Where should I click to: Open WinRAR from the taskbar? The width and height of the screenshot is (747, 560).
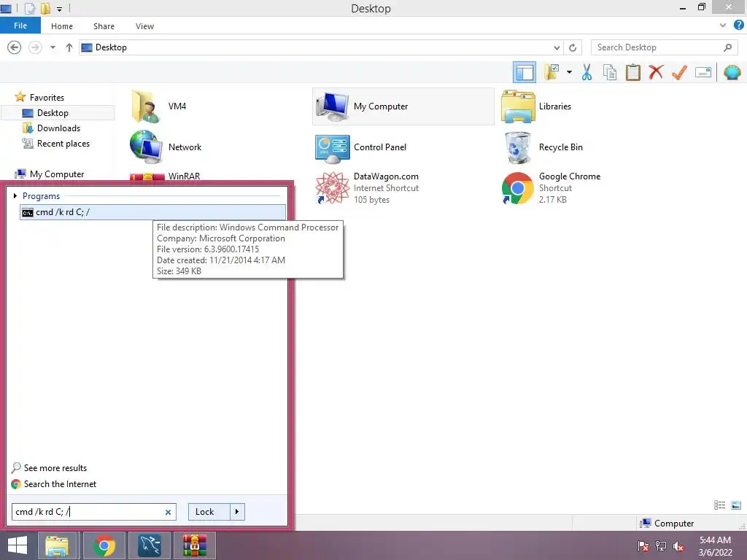(195, 545)
